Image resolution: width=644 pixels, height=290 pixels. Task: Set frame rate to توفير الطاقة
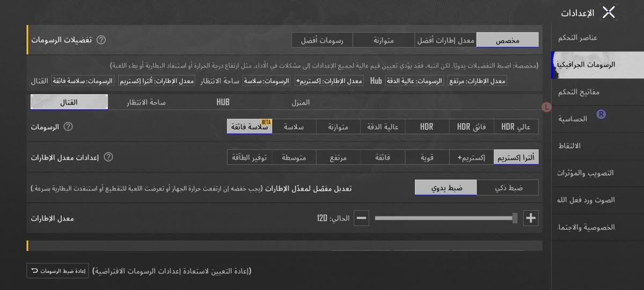(x=250, y=157)
